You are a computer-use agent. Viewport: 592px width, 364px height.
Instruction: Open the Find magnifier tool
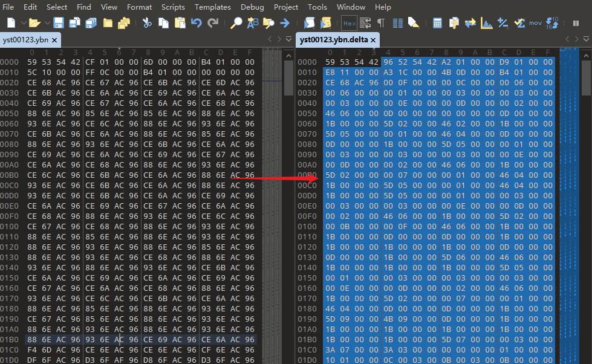[x=236, y=23]
